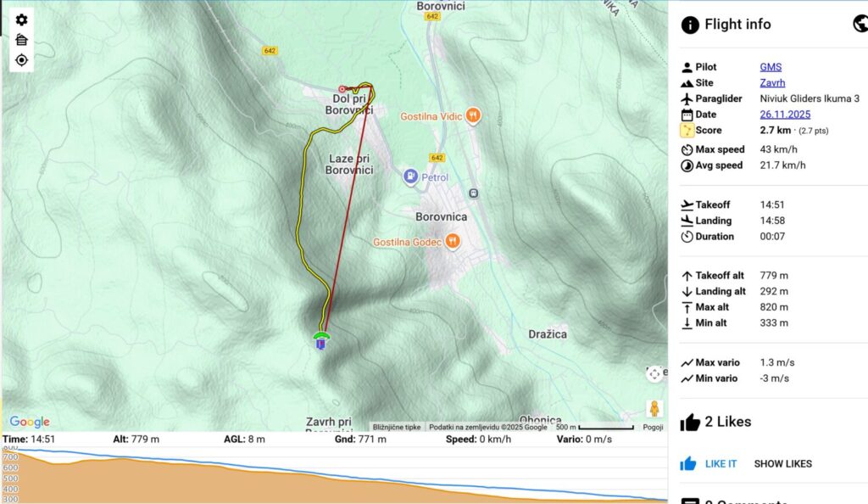Open pilot GMS profile link
This screenshot has width=868, height=504.
771,67
